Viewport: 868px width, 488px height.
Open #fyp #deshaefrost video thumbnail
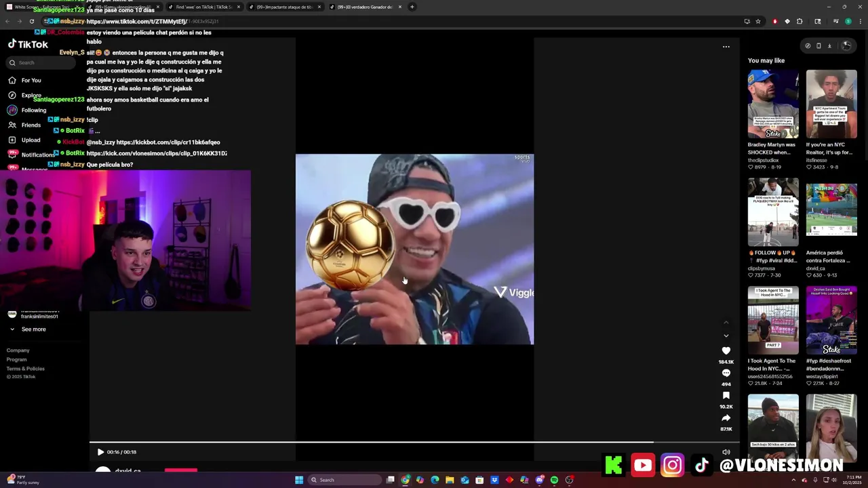point(831,320)
